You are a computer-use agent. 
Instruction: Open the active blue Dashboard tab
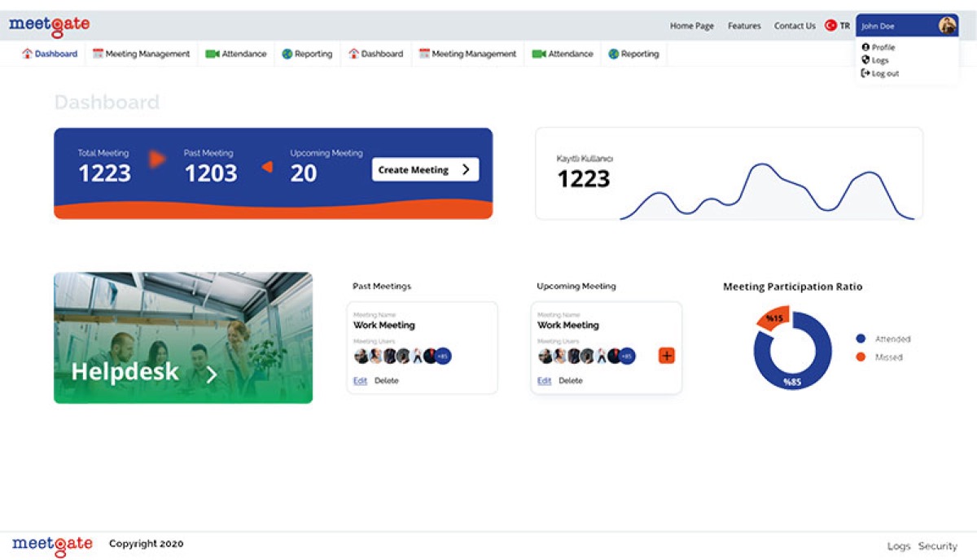click(x=50, y=54)
